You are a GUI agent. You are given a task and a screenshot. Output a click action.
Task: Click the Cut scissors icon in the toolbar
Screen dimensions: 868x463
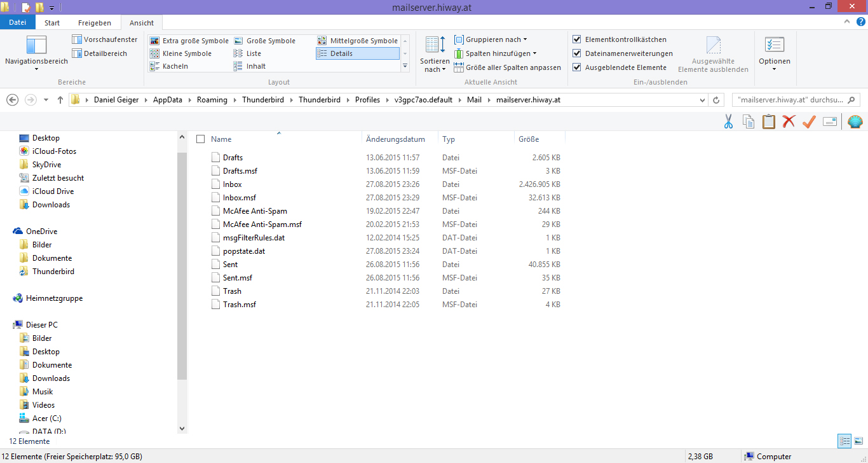(x=729, y=121)
